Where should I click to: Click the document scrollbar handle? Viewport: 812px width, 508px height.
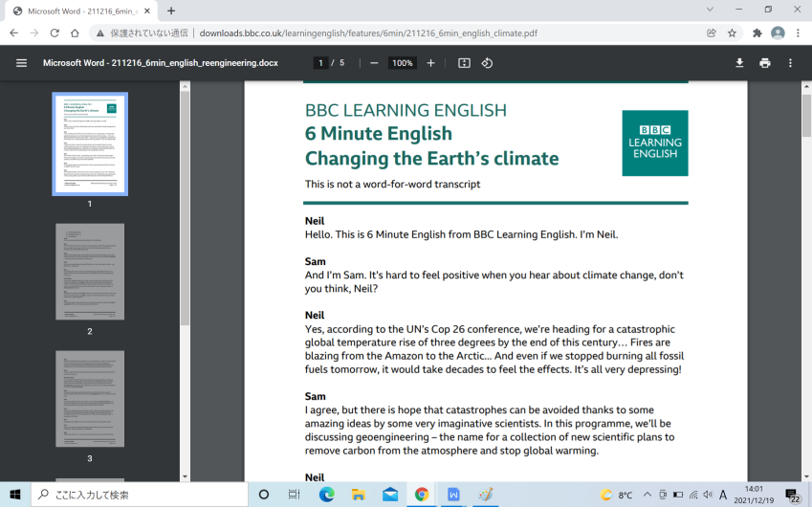[x=806, y=116]
